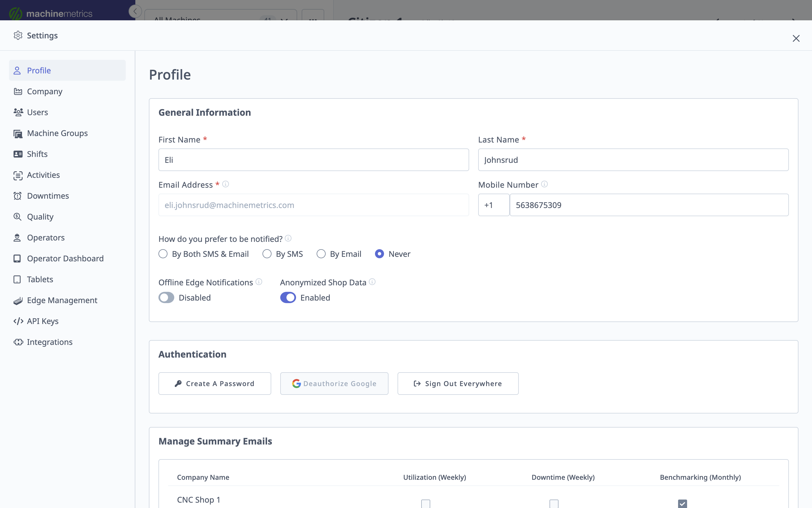Click the MachineMetrics logo
This screenshot has width=812, height=508.
click(x=51, y=14)
